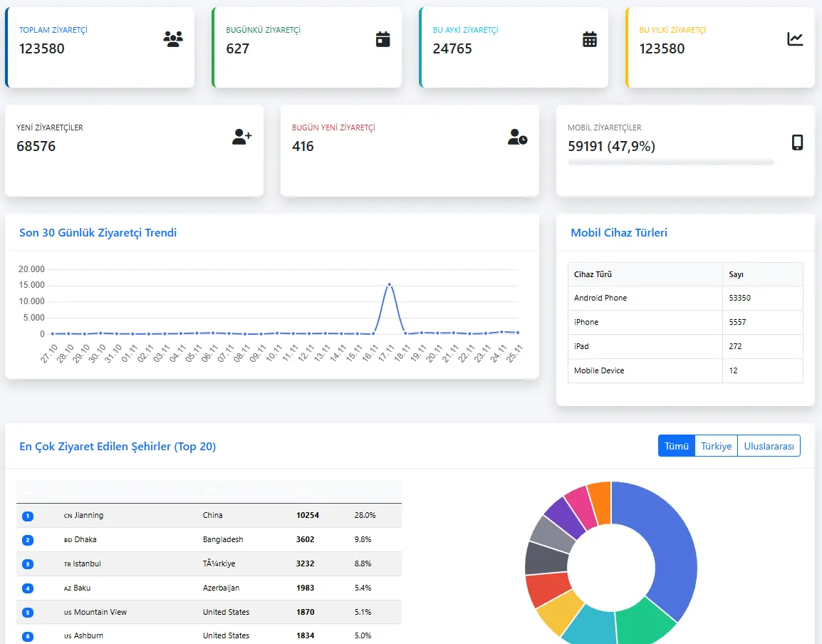Screen dimensions: 822x644
Task: Click the calendar grid icon in Bu Ayki Ziyaretçi card
Action: coord(590,39)
